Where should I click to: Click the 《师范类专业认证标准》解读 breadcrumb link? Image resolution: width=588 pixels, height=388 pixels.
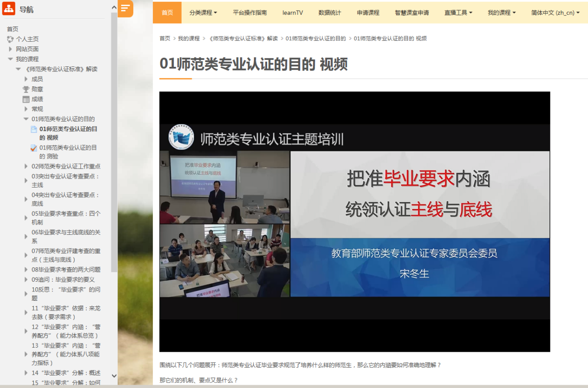click(243, 39)
